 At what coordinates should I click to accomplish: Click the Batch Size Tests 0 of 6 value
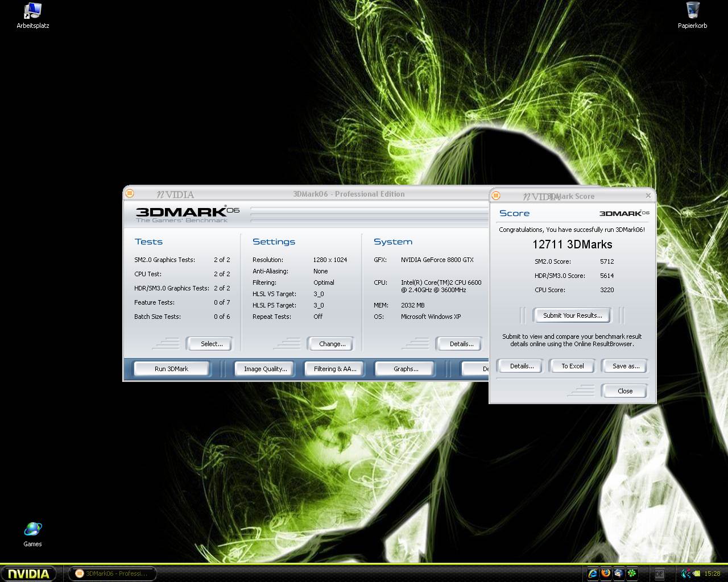pos(222,317)
